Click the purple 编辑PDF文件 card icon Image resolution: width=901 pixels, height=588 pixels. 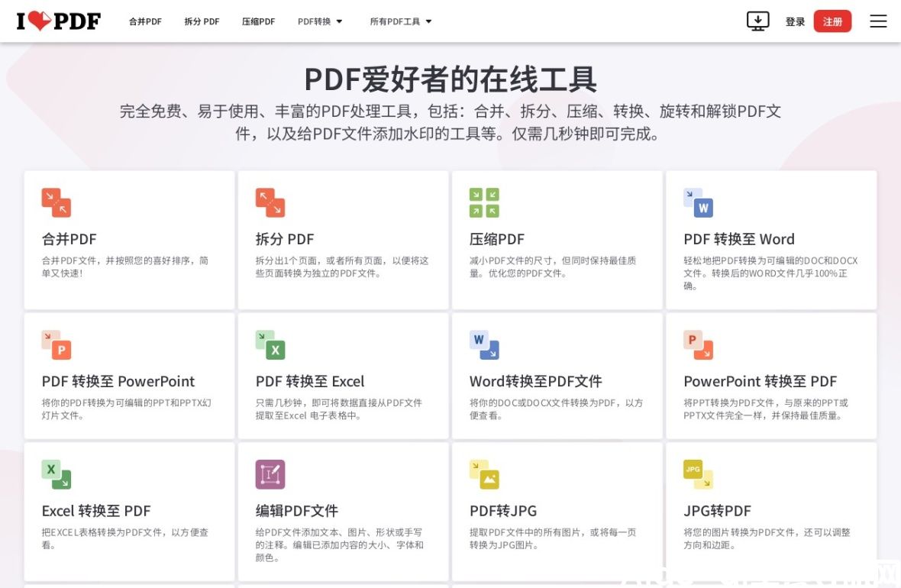[270, 474]
